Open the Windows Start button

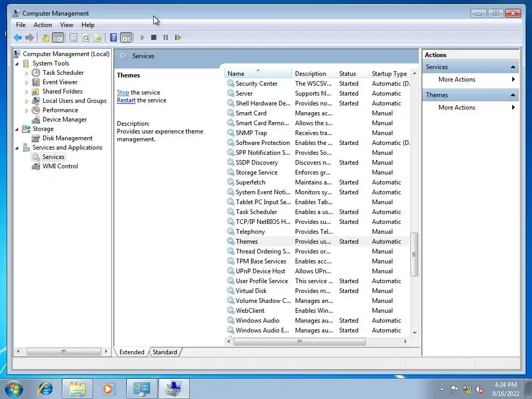point(14,389)
